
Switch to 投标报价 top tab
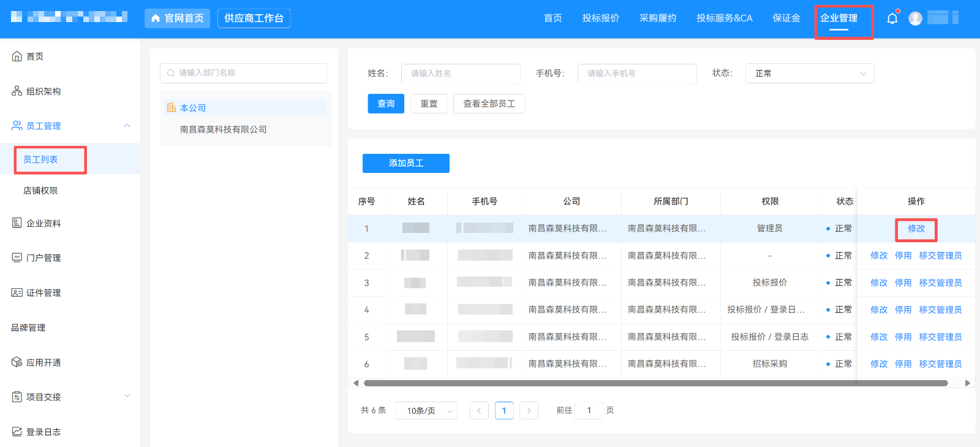coord(601,18)
